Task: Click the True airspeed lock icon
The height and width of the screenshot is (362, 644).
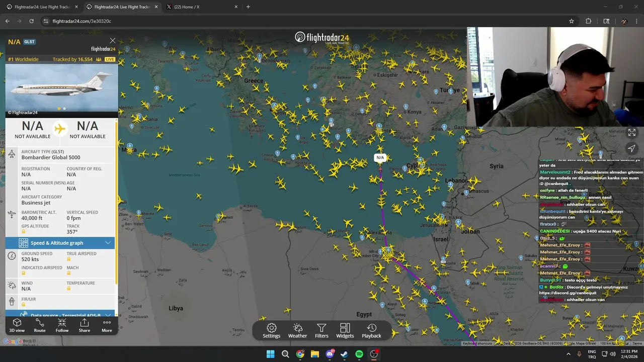Action: [69, 259]
